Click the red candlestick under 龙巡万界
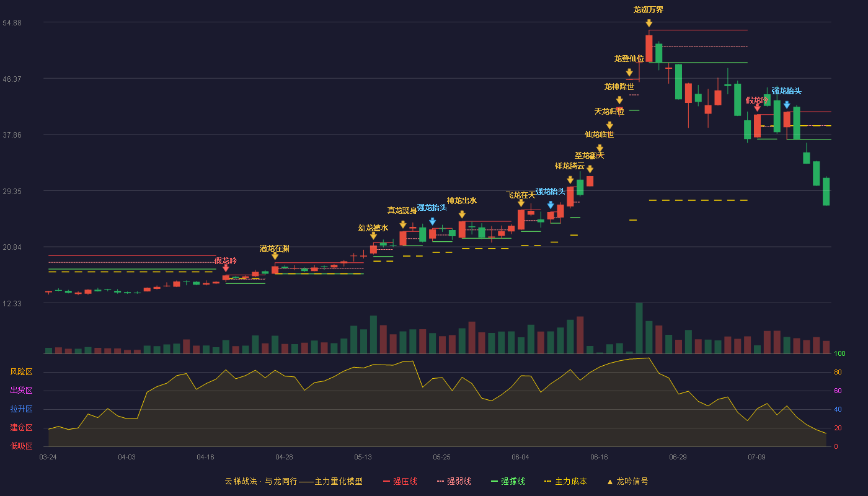 (649, 48)
